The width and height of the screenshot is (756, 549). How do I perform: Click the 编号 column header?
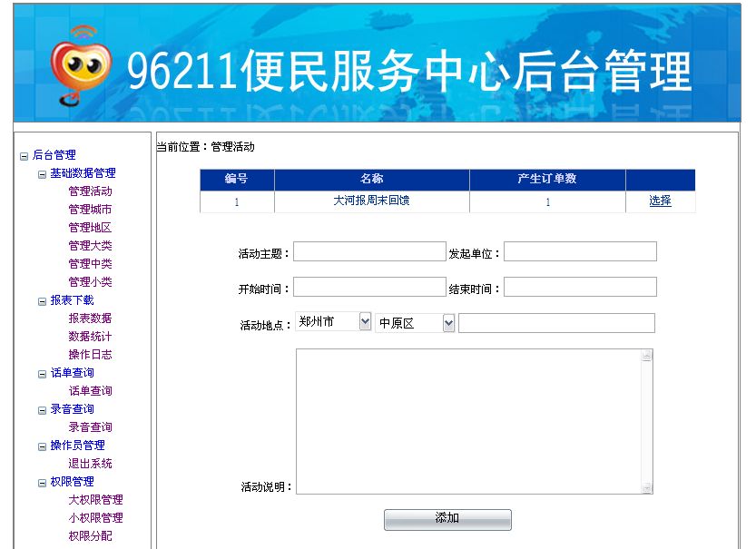pyautogui.click(x=237, y=180)
